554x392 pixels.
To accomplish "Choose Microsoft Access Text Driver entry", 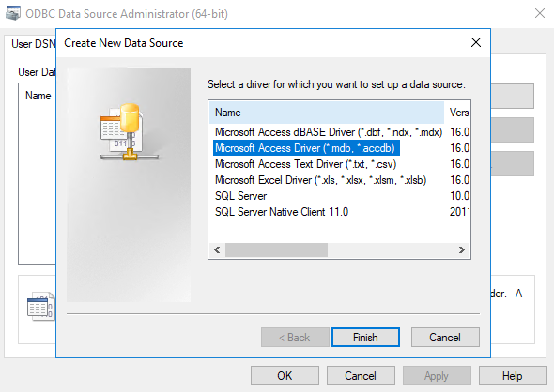I will (305, 164).
